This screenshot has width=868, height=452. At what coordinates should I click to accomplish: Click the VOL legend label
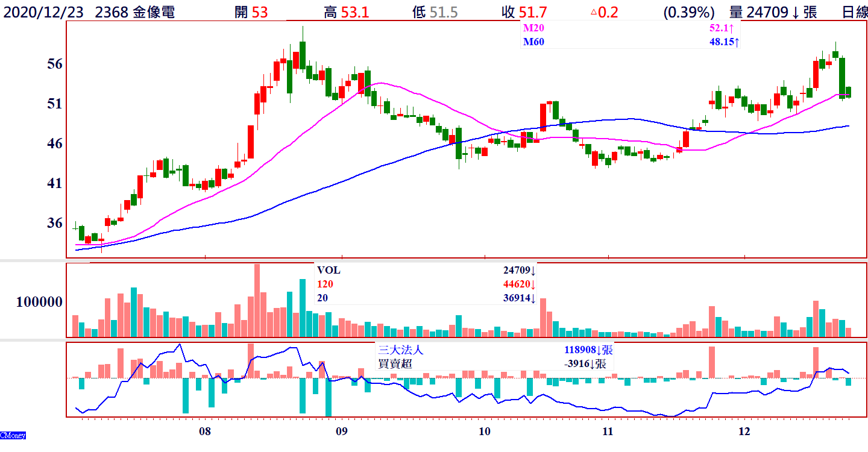click(x=329, y=271)
